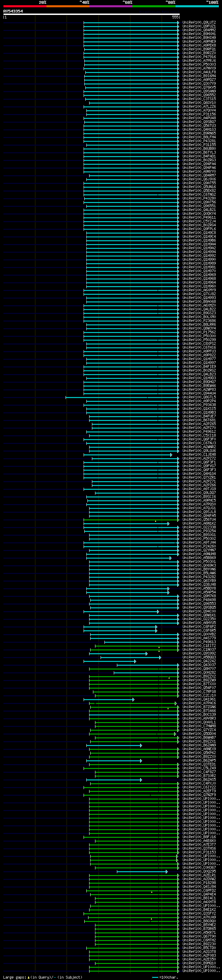The height and width of the screenshot is (980, 222).
Task: Open hit UniRef100_Q7N2F9
Action: click(199, 795)
